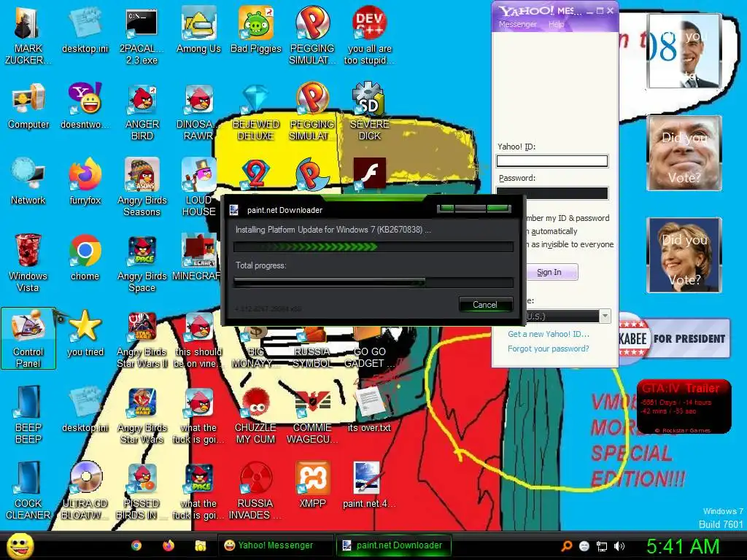Click the Hillary 'Did you Vote?' gadget

(x=684, y=254)
